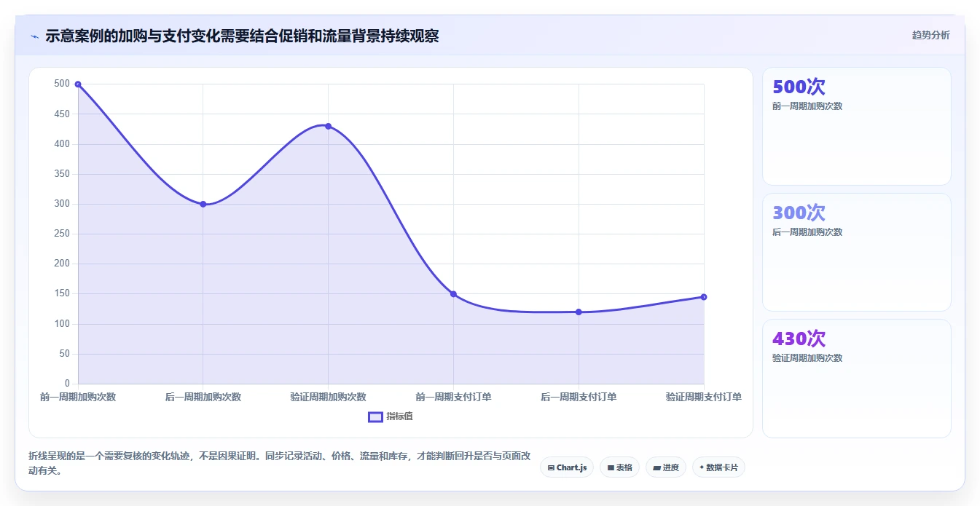This screenshot has height=506, width=980.
Task: Click the x-axis label 前一周期支付订单
Action: point(453,397)
